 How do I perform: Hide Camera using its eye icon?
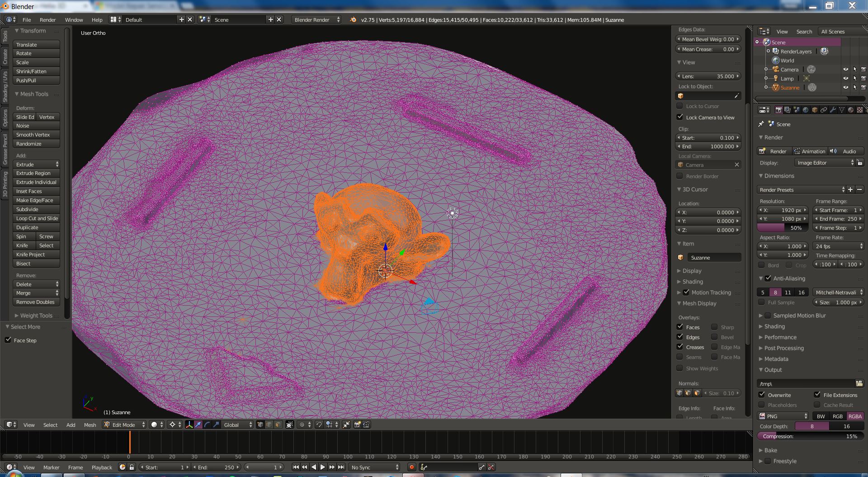tap(845, 69)
